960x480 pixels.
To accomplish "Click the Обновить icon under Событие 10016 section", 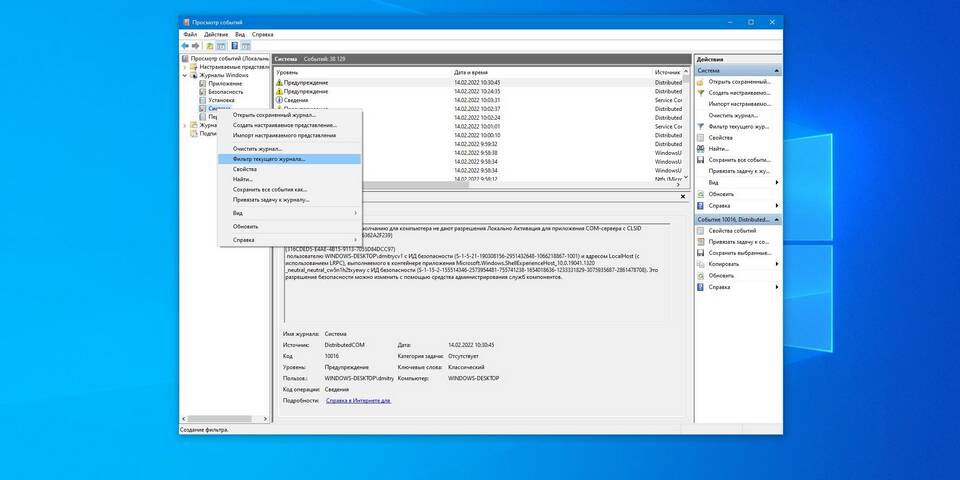I will 700,276.
